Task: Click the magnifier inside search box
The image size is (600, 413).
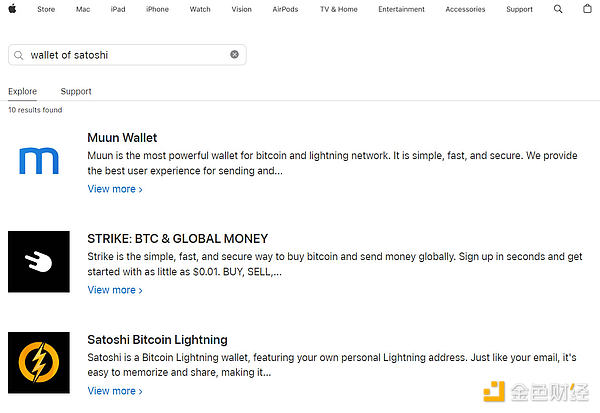Action: click(19, 55)
